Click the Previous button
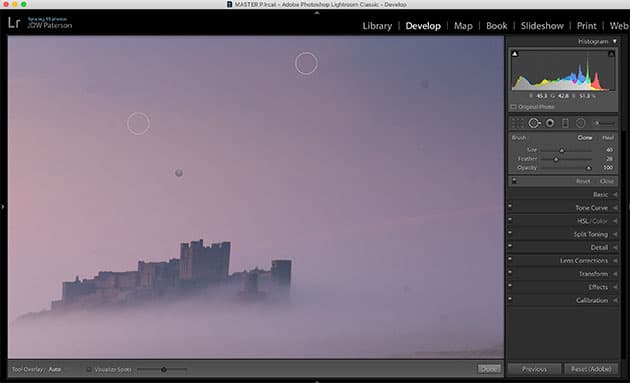This screenshot has height=383, width=630. (534, 369)
